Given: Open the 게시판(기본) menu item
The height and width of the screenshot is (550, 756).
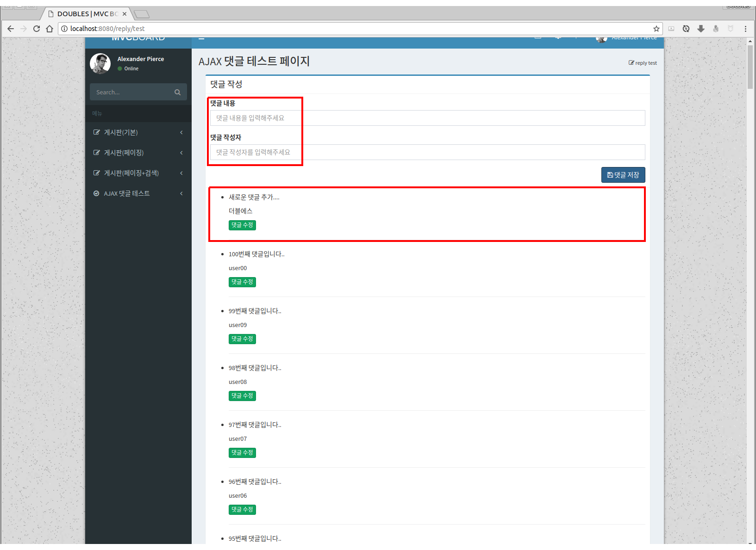Looking at the screenshot, I should click(138, 132).
